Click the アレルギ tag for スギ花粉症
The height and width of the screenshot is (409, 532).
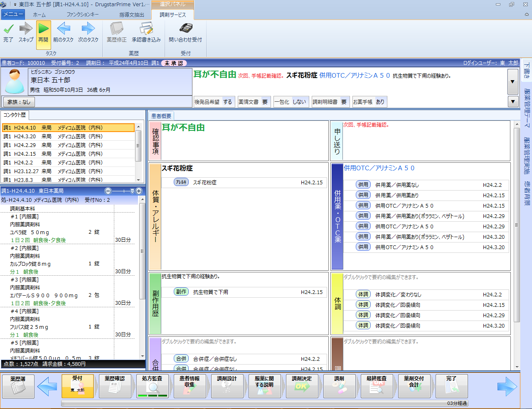point(181,182)
